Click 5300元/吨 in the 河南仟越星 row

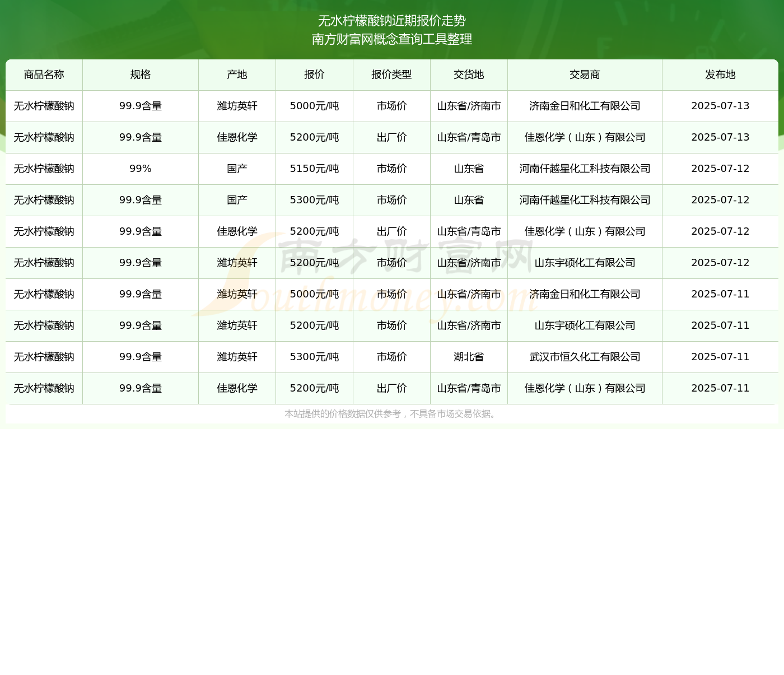(x=315, y=200)
